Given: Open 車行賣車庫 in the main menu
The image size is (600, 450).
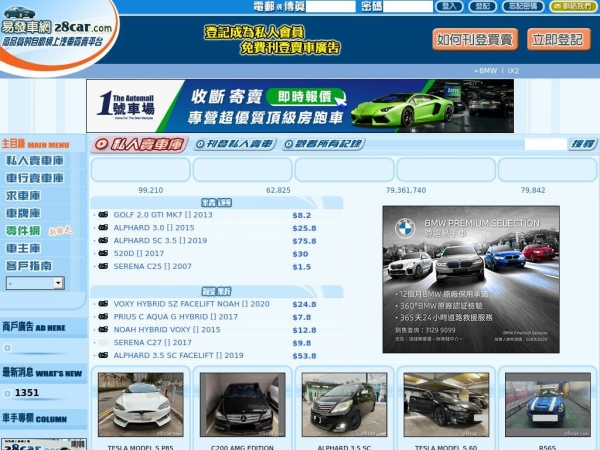Looking at the screenshot, I should coord(35,178).
